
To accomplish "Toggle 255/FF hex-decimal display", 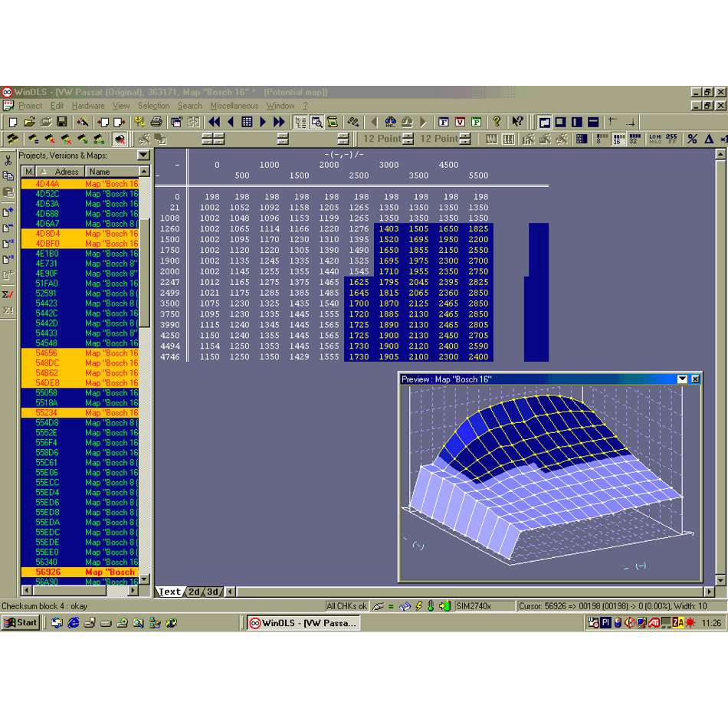I will 671,139.
